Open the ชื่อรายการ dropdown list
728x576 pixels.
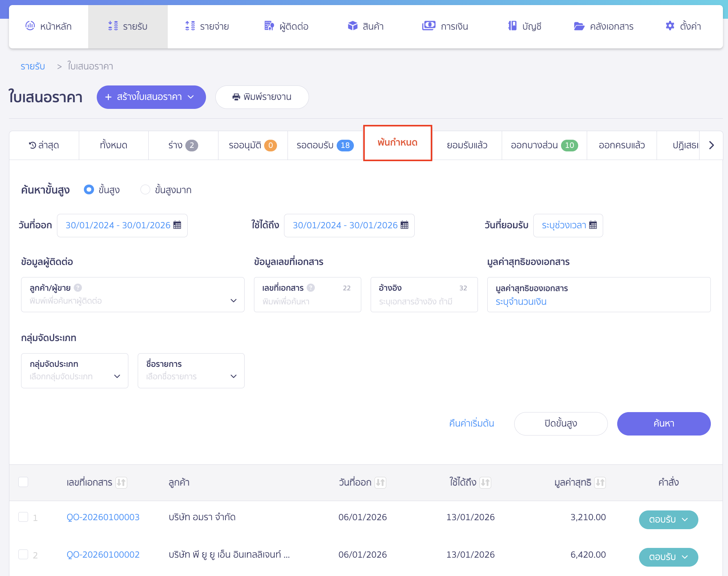pos(191,371)
